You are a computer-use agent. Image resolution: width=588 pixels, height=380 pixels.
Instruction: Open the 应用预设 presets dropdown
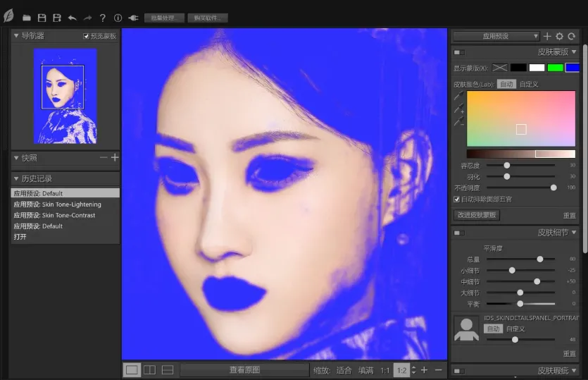point(496,36)
